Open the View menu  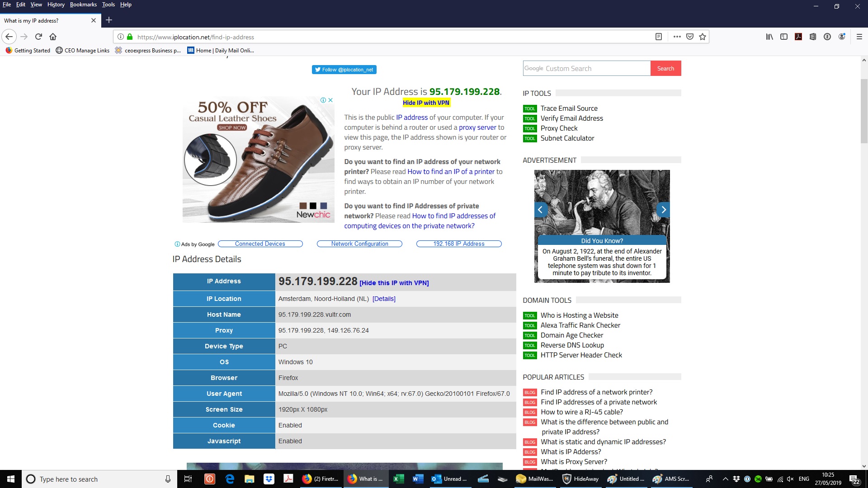36,5
